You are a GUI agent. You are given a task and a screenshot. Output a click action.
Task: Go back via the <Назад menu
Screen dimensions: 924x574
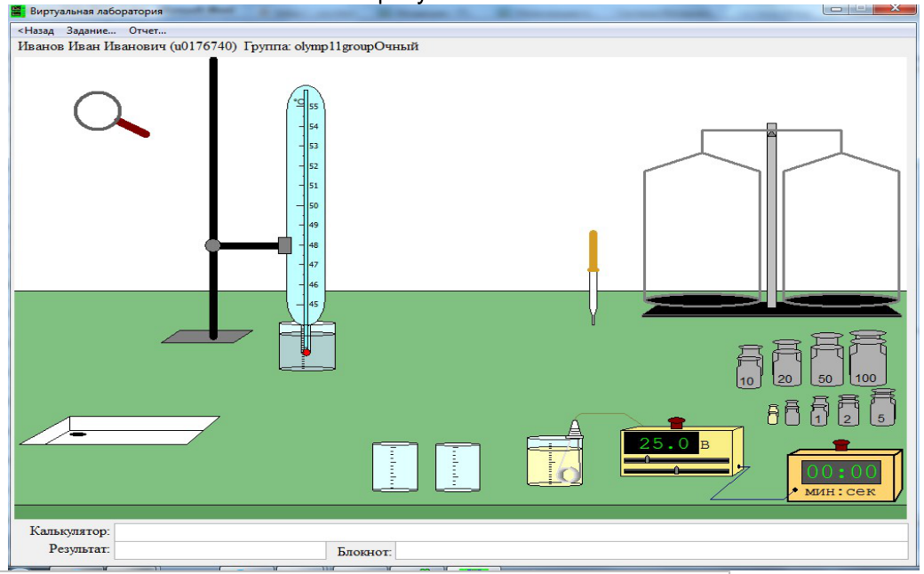point(36,30)
